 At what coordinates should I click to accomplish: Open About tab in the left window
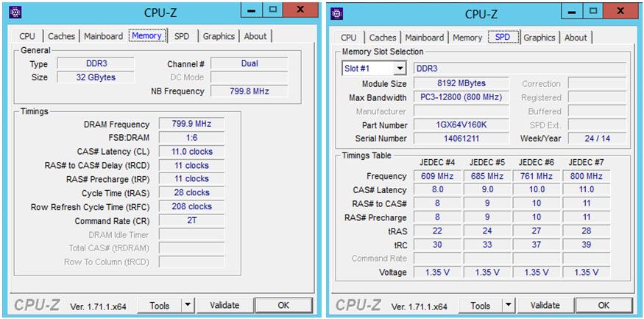(x=255, y=36)
